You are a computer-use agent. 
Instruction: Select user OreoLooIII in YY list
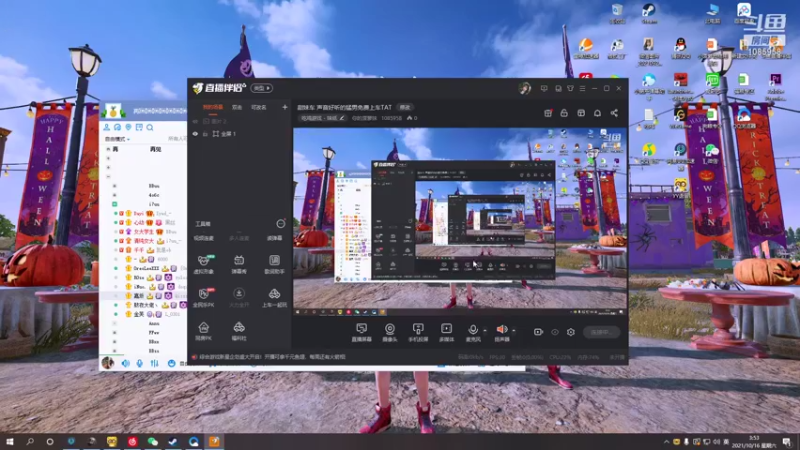146,268
